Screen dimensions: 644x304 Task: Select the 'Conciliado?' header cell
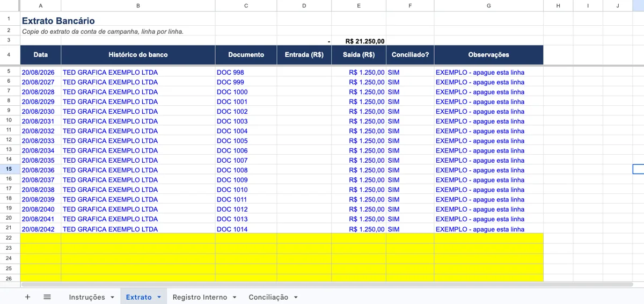tap(410, 55)
